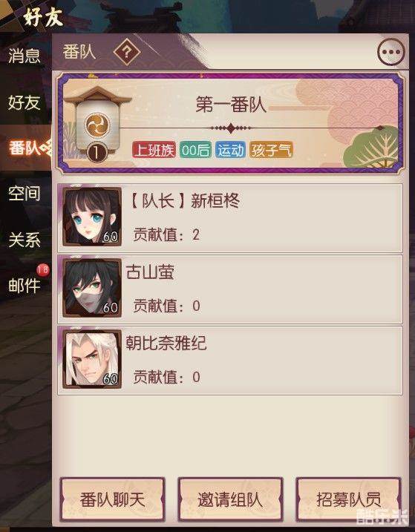
Task: Click the 第一番队 squad name banner
Action: 231,104
